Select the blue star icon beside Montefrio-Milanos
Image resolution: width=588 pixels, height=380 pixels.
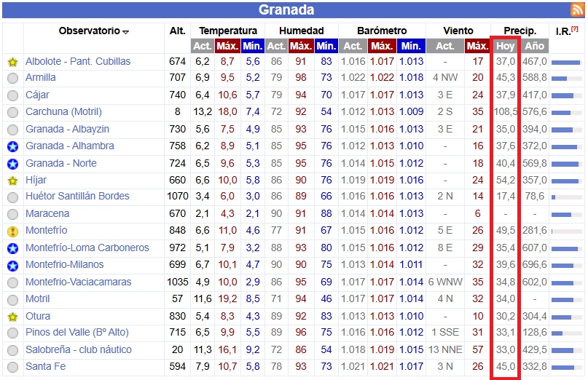(x=12, y=265)
